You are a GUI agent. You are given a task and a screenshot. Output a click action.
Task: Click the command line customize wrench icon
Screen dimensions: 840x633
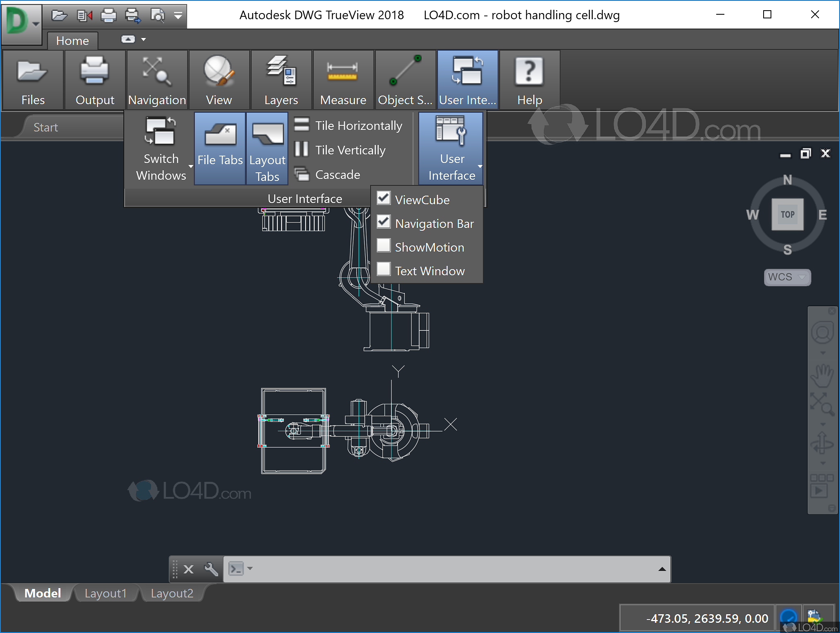[x=210, y=569]
